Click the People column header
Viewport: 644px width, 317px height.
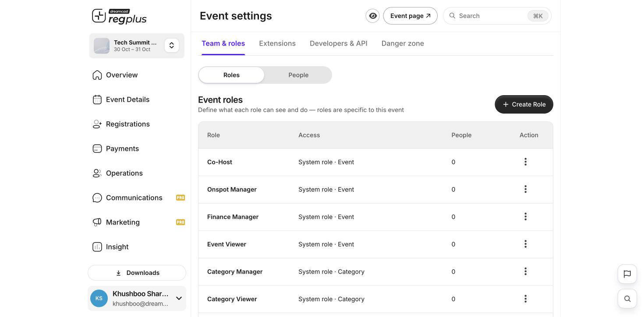pos(461,135)
